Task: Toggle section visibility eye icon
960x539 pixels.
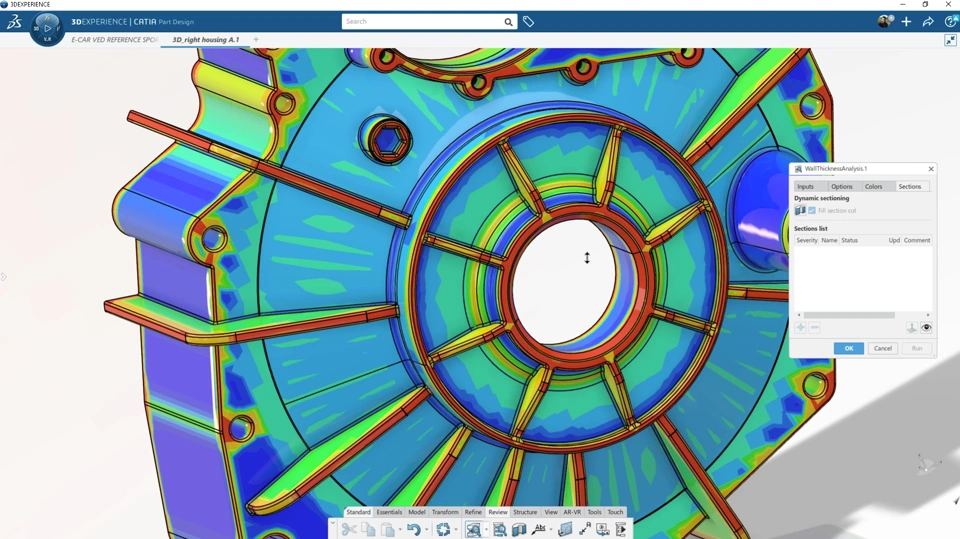Action: tap(926, 328)
